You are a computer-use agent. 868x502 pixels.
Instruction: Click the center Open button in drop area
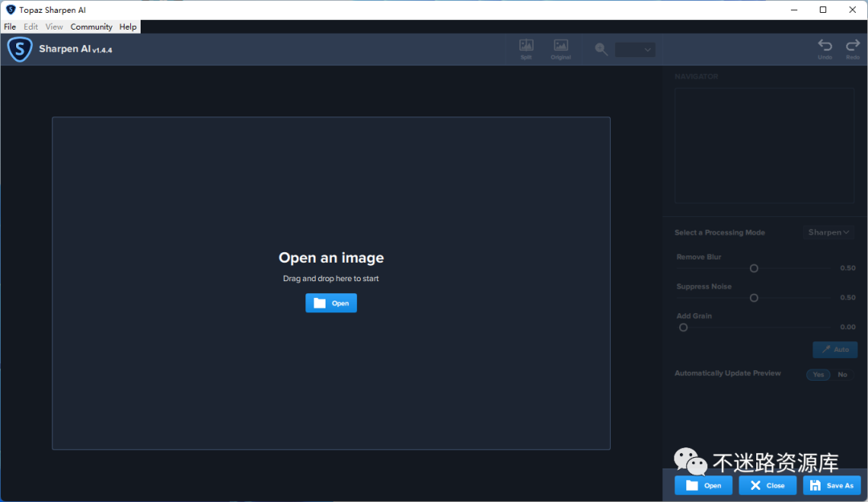331,303
